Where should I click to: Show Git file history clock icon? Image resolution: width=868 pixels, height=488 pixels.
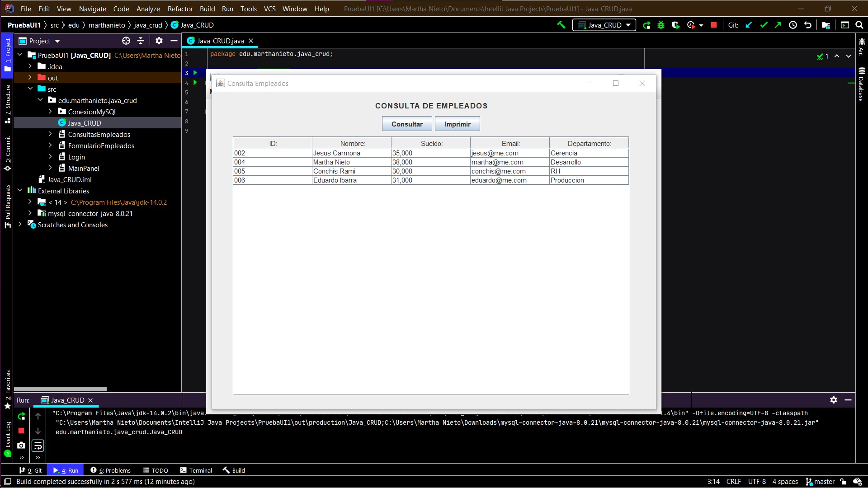point(793,25)
